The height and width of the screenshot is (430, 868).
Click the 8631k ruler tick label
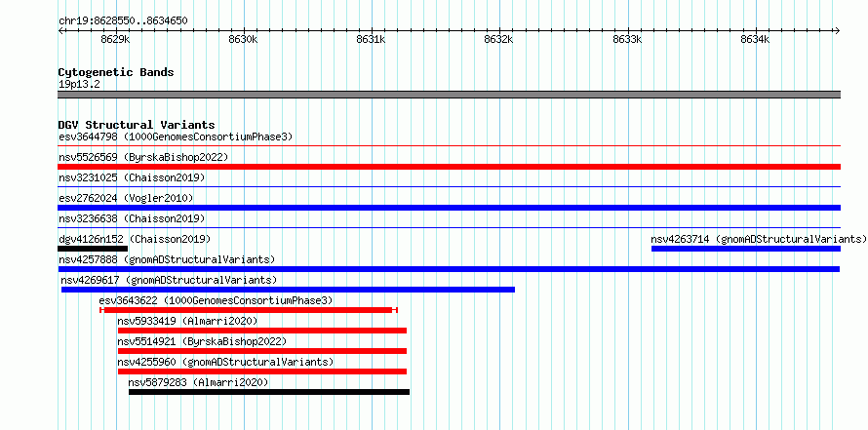click(x=371, y=40)
